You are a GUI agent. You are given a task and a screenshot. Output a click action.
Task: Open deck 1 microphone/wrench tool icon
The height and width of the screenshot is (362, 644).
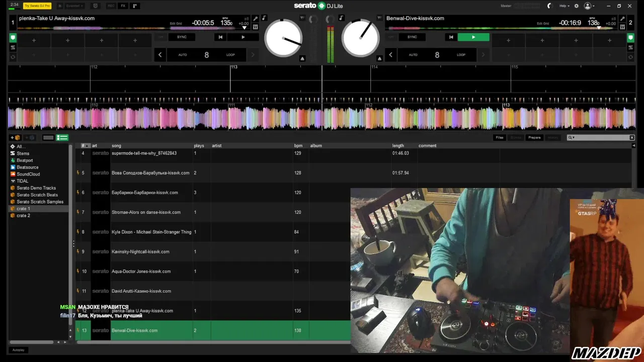[x=255, y=19]
